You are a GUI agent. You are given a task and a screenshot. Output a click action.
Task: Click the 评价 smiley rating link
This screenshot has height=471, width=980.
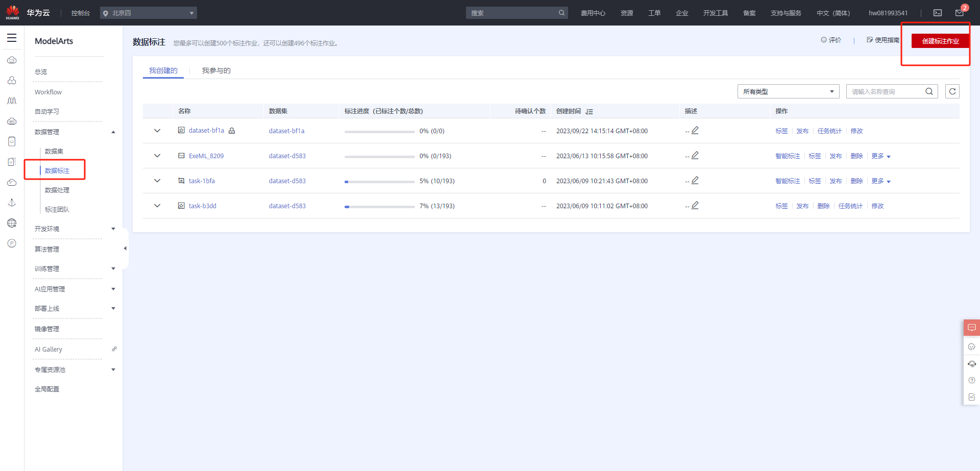click(x=831, y=40)
